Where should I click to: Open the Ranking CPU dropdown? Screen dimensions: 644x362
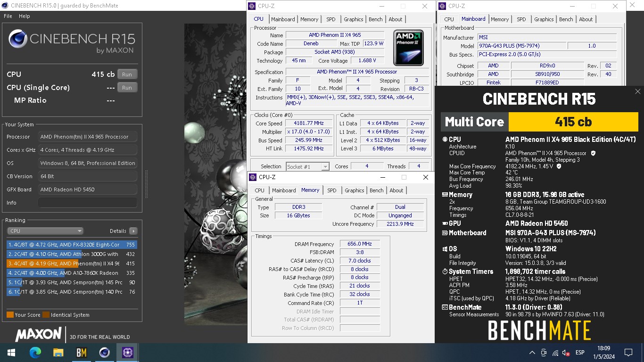pyautogui.click(x=45, y=231)
